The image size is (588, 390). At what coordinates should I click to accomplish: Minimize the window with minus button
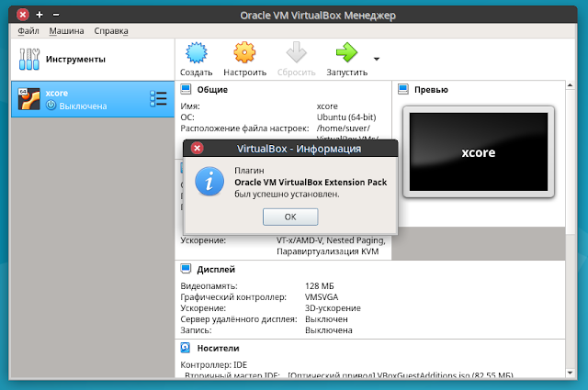point(56,15)
